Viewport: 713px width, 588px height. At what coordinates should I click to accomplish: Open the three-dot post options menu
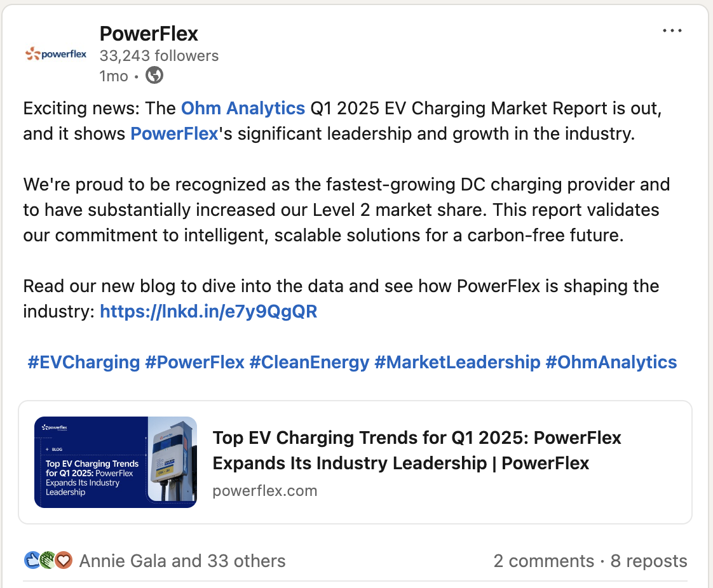coord(672,30)
